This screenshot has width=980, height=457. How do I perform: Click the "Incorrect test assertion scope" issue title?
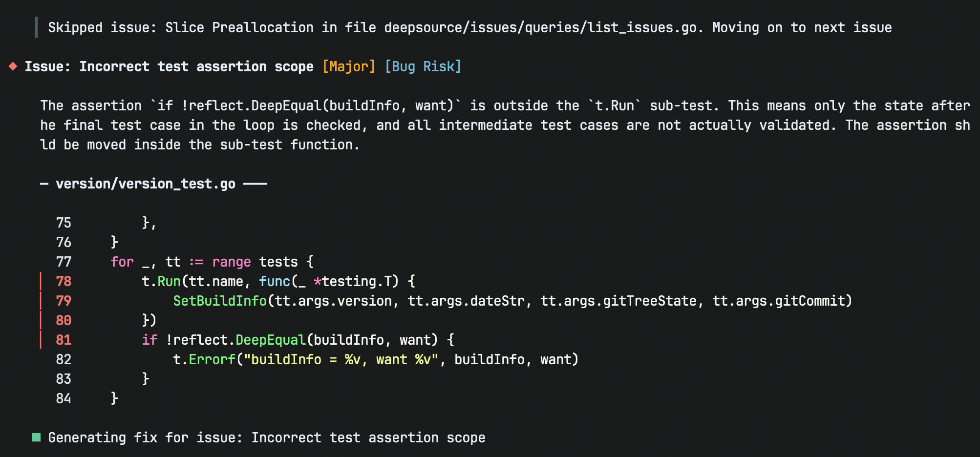click(x=196, y=66)
